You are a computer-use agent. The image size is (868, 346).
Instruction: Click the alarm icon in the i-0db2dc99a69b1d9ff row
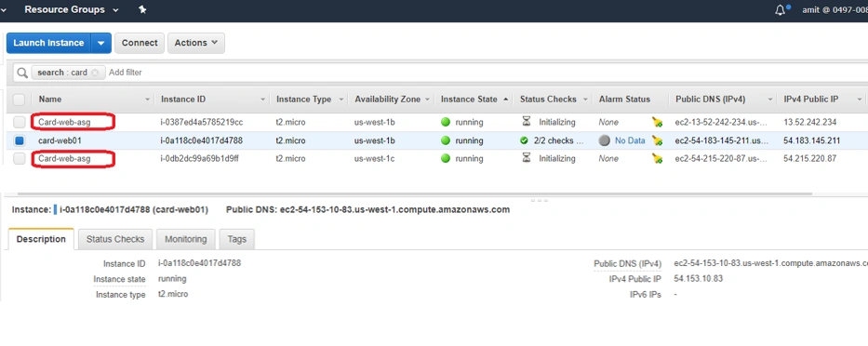(657, 159)
